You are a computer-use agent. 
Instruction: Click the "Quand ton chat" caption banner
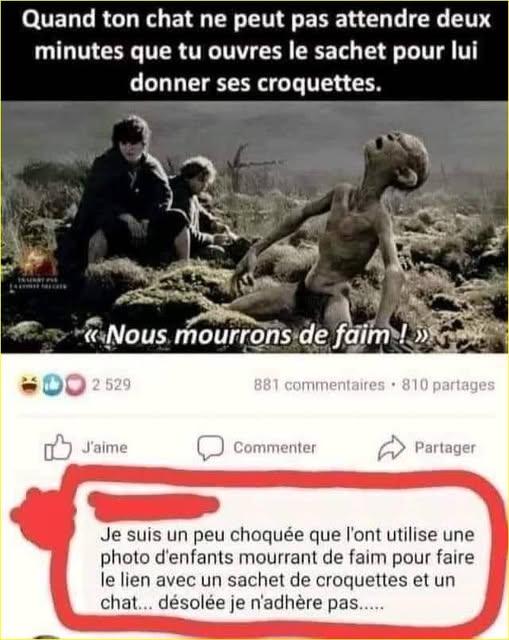click(254, 51)
